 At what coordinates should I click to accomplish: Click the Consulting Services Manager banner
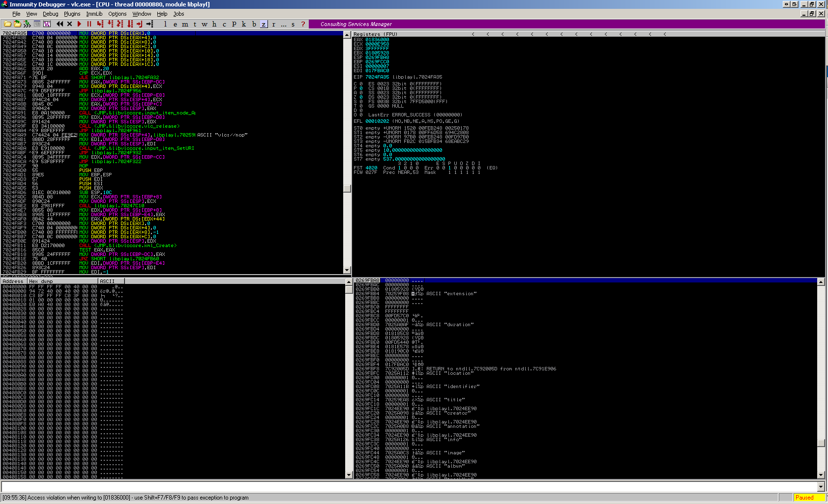pyautogui.click(x=356, y=24)
